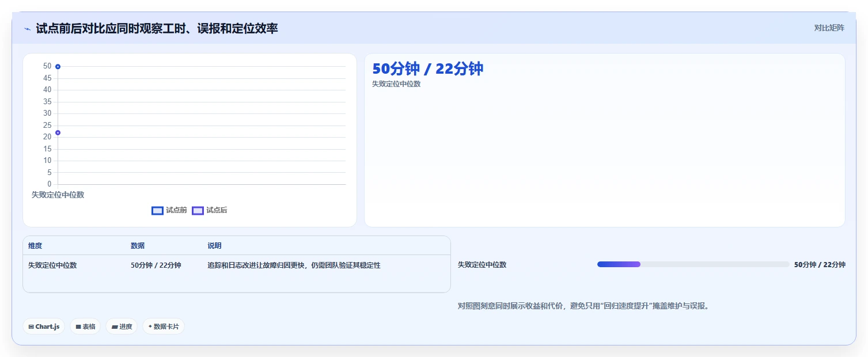The image size is (868, 357).
Task: Click the panel title 试点前后对比
Action: tap(157, 28)
